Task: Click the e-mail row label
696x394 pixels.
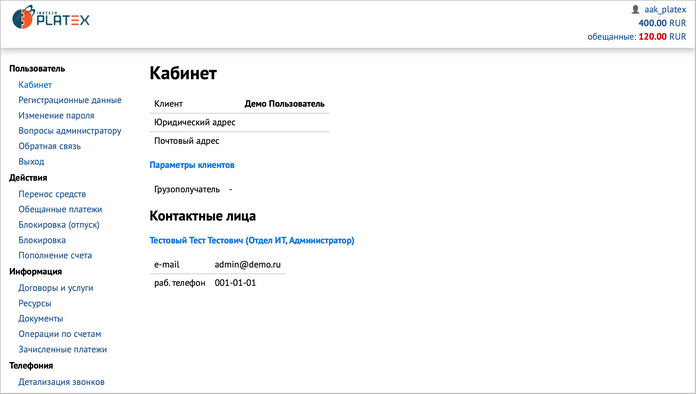Action: 166,264
